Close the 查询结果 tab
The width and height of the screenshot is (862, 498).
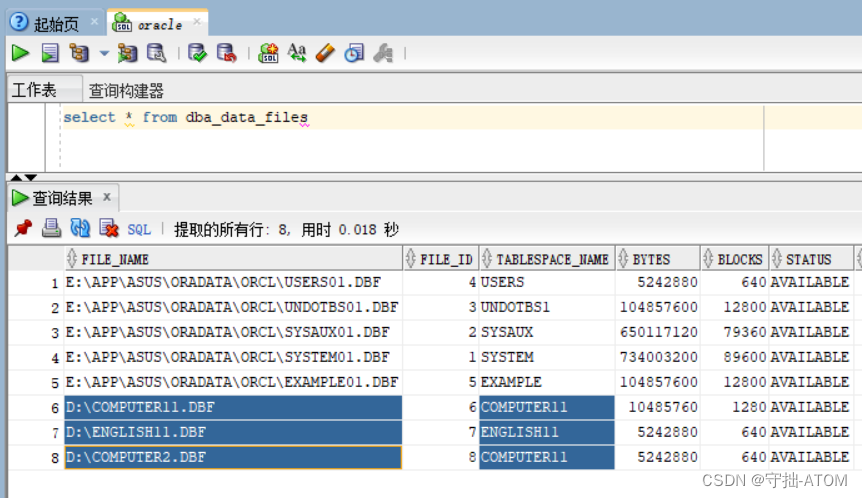107,197
